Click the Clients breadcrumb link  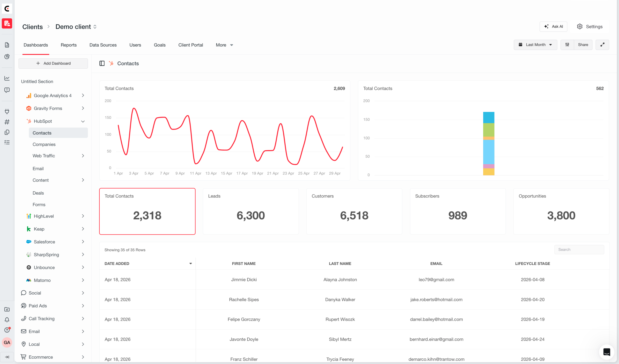pos(32,27)
